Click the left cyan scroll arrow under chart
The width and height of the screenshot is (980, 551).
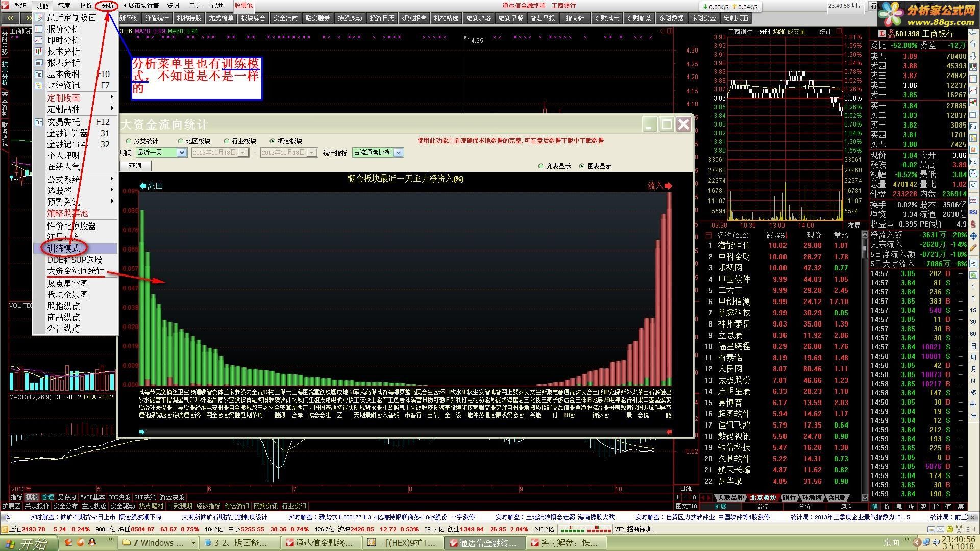point(142,432)
